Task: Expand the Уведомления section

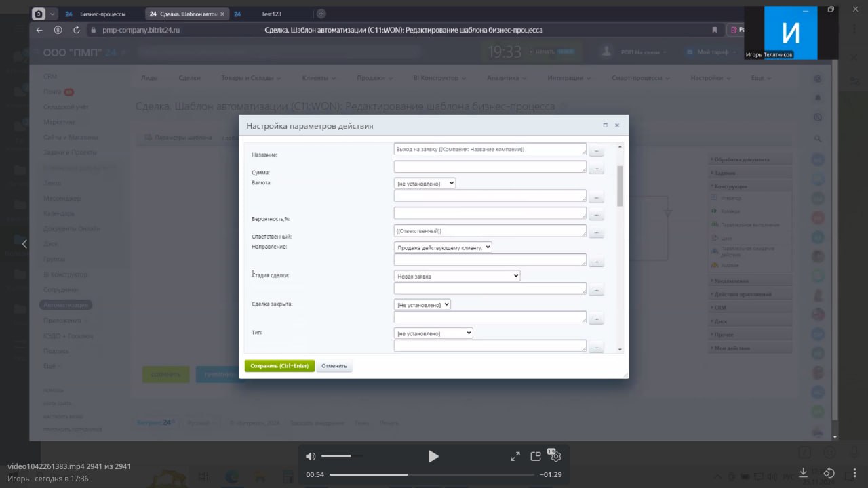Action: (749, 281)
